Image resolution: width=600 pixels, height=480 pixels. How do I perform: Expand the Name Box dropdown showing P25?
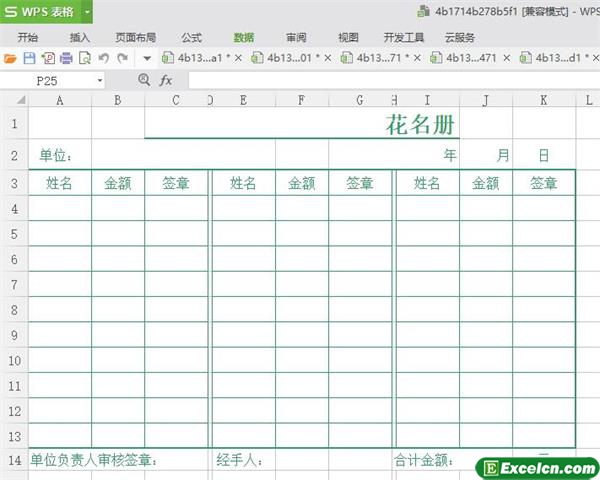[100, 80]
